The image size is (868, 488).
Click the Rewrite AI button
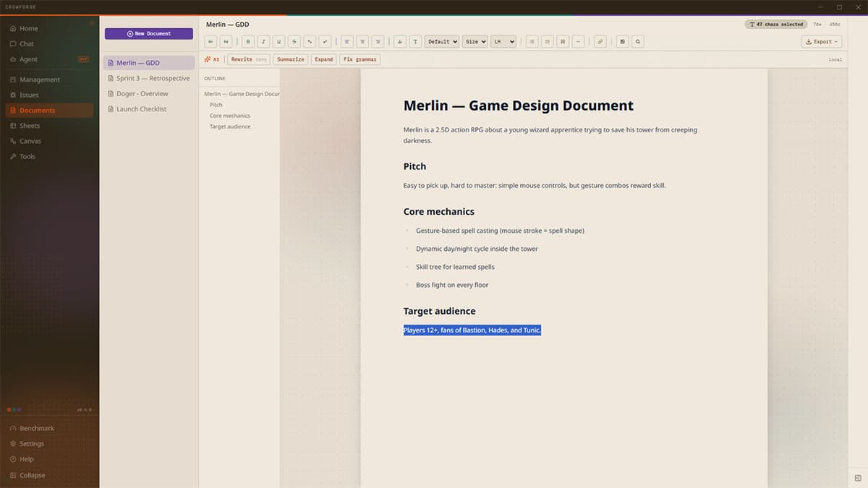click(249, 59)
